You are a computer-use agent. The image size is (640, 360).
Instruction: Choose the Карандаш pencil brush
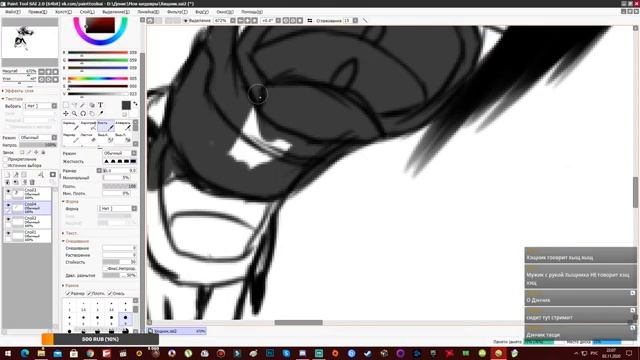click(71, 126)
